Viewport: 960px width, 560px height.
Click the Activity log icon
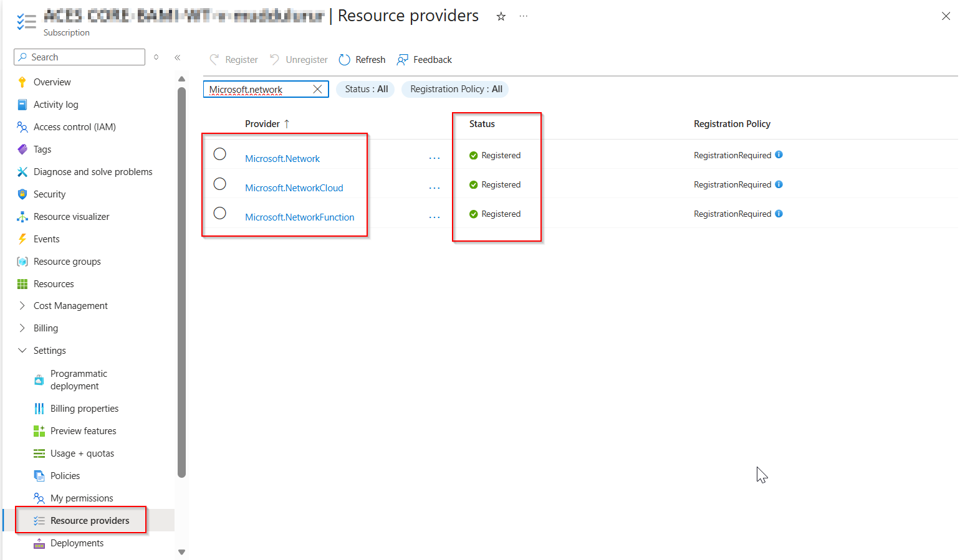click(x=22, y=105)
